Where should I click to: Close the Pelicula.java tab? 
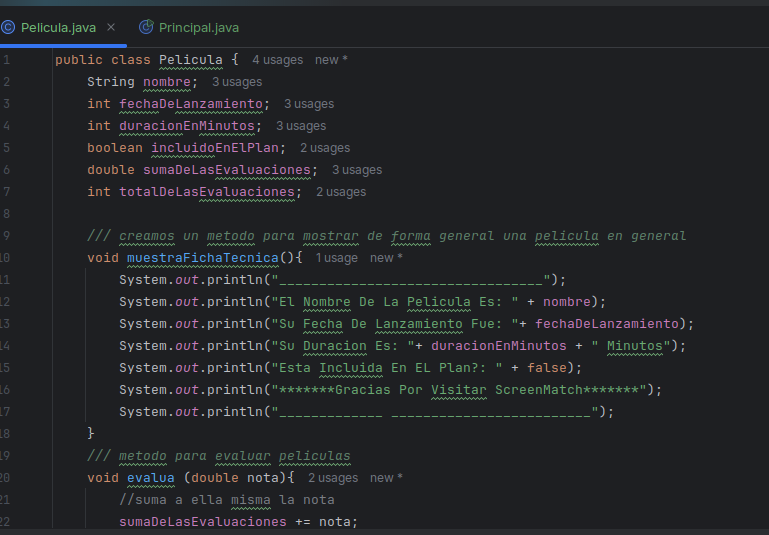click(x=111, y=28)
